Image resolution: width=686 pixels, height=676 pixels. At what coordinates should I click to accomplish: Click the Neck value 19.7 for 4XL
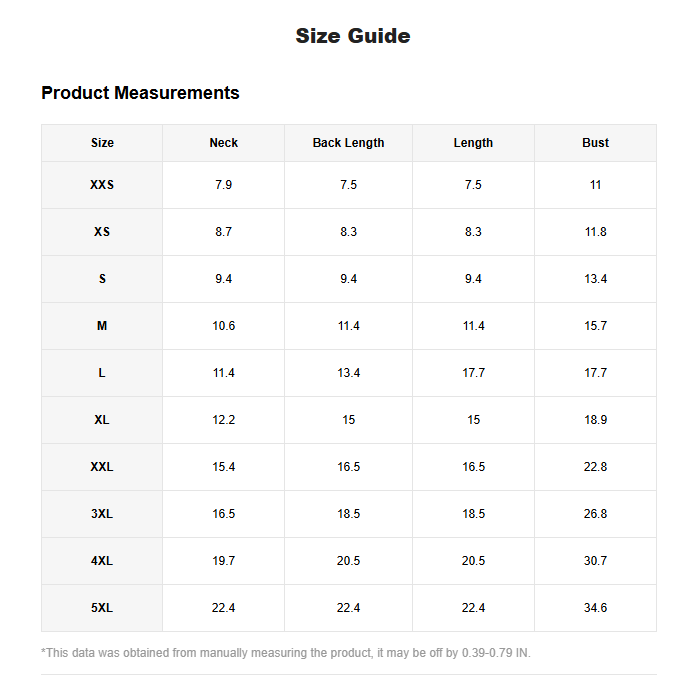tap(223, 561)
